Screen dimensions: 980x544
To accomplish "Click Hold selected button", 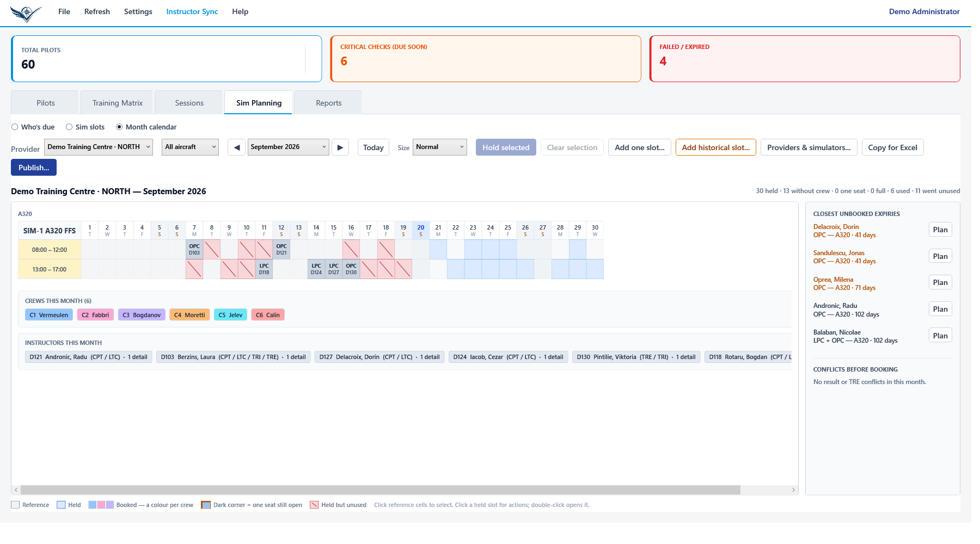I will pyautogui.click(x=506, y=147).
